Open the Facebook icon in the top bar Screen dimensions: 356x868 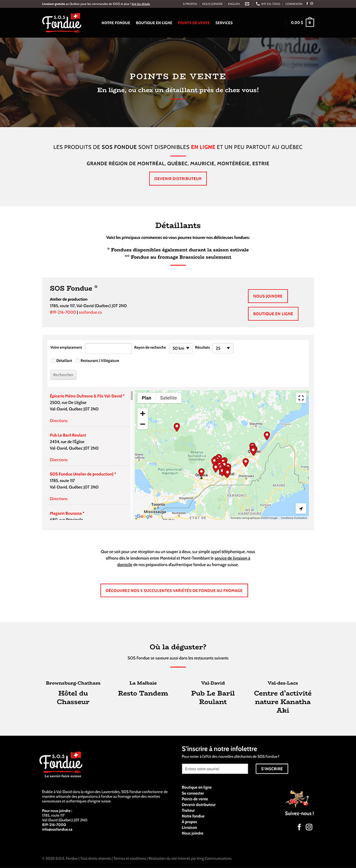[307, 4]
